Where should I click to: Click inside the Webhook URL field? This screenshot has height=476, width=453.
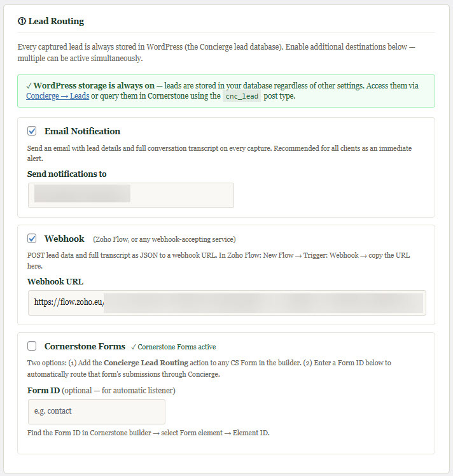coord(226,303)
